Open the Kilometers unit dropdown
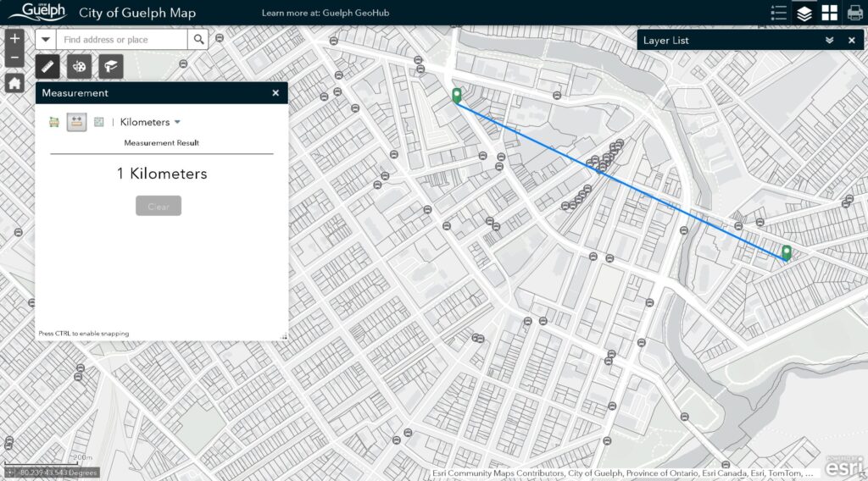Viewport: 868px width, 481px height. (x=150, y=122)
